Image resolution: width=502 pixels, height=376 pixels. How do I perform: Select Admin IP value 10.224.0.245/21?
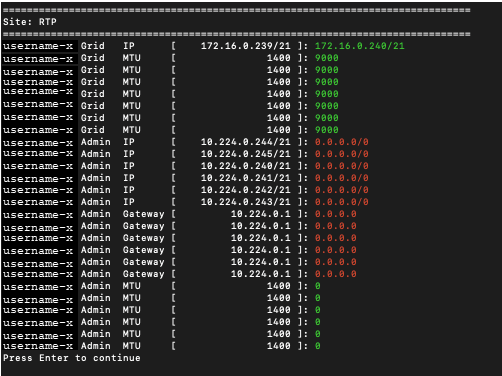[x=246, y=154]
